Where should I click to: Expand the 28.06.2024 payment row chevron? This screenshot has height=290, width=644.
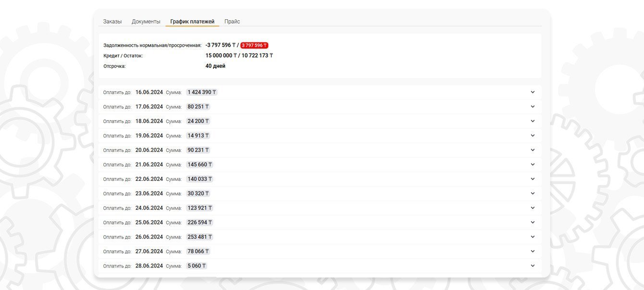click(533, 265)
